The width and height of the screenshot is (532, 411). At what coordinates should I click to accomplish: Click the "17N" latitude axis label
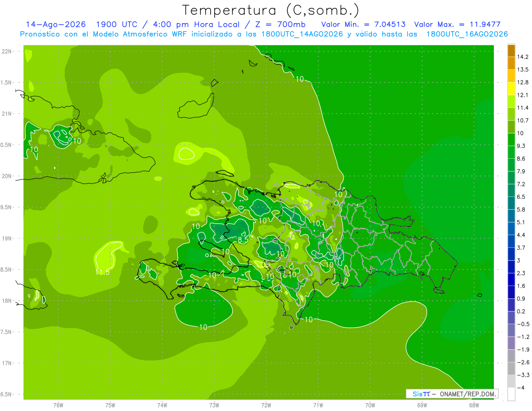pos(7,363)
